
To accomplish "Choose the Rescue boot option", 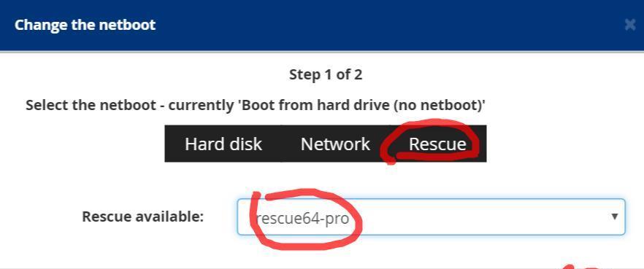I will 437,144.
